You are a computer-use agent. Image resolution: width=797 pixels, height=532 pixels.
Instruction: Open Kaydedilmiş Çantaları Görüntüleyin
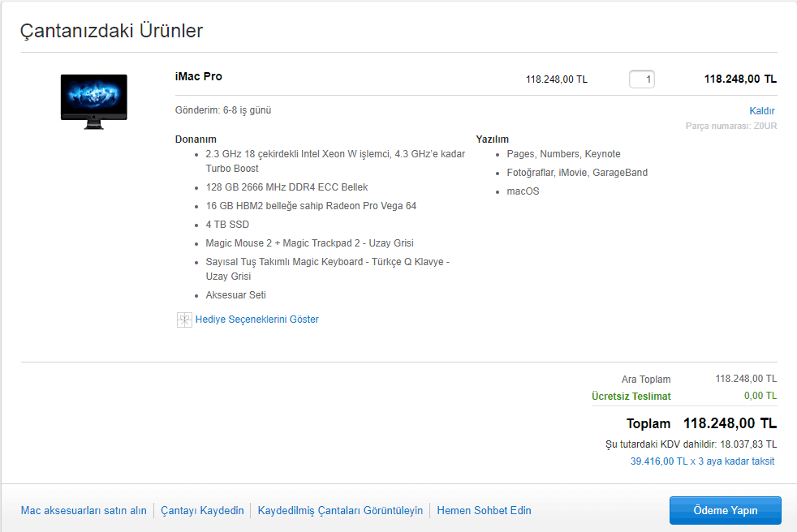point(340,511)
